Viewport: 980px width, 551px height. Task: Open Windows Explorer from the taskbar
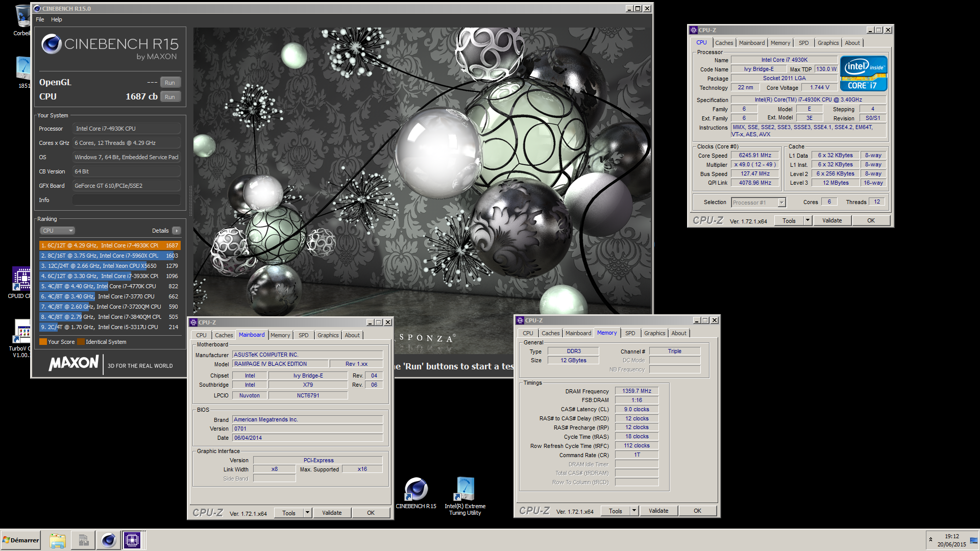58,540
